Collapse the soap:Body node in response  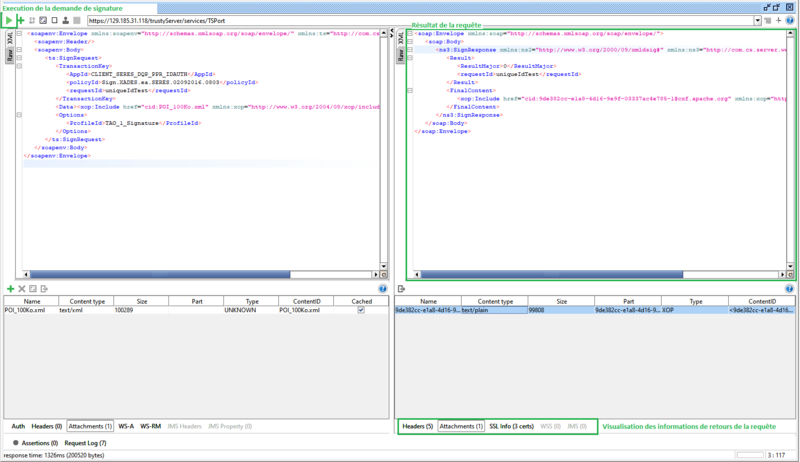[x=410, y=42]
